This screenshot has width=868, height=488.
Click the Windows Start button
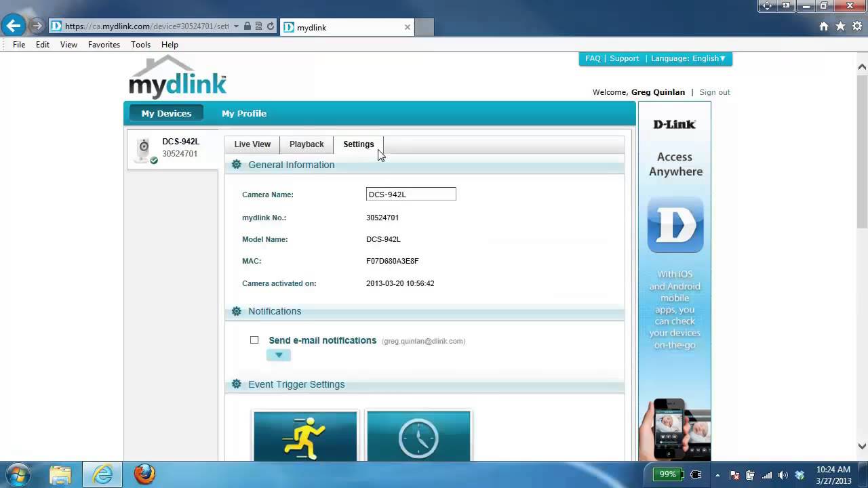(x=18, y=474)
